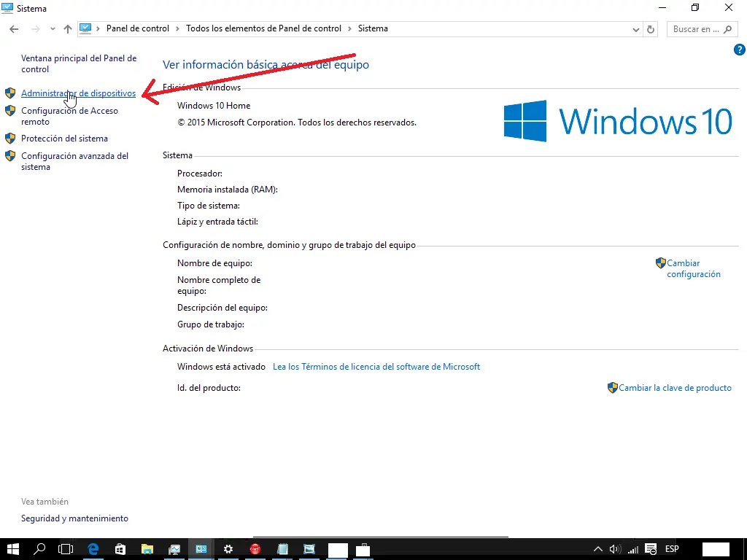The width and height of the screenshot is (747, 560).
Task: Click the shield icon beside Administrador de dispositivos
Action: point(10,93)
